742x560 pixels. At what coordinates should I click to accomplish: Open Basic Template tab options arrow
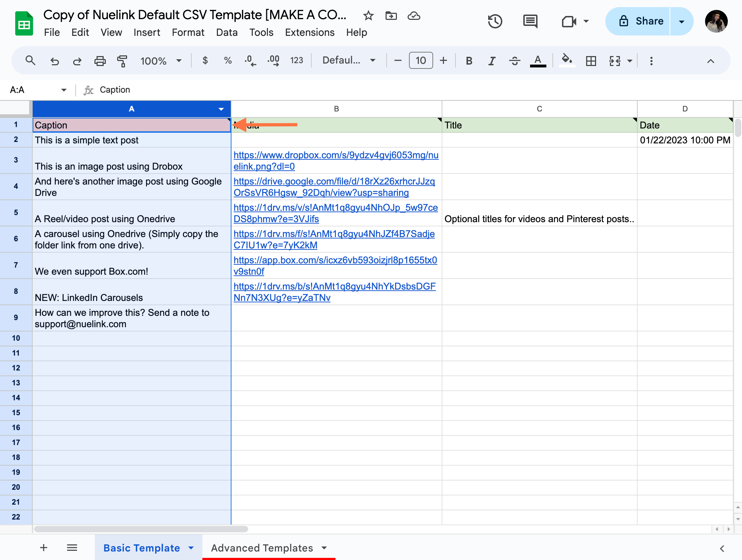[191, 548]
